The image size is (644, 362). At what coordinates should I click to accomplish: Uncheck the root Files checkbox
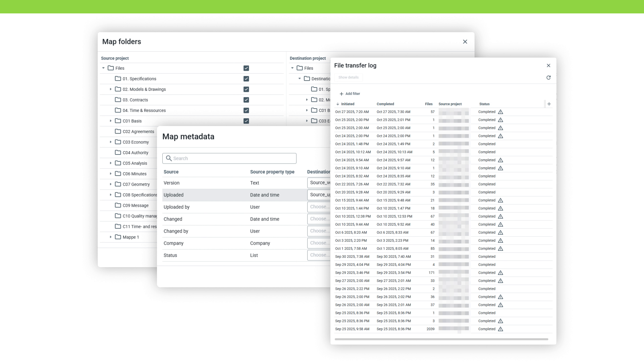tap(246, 68)
